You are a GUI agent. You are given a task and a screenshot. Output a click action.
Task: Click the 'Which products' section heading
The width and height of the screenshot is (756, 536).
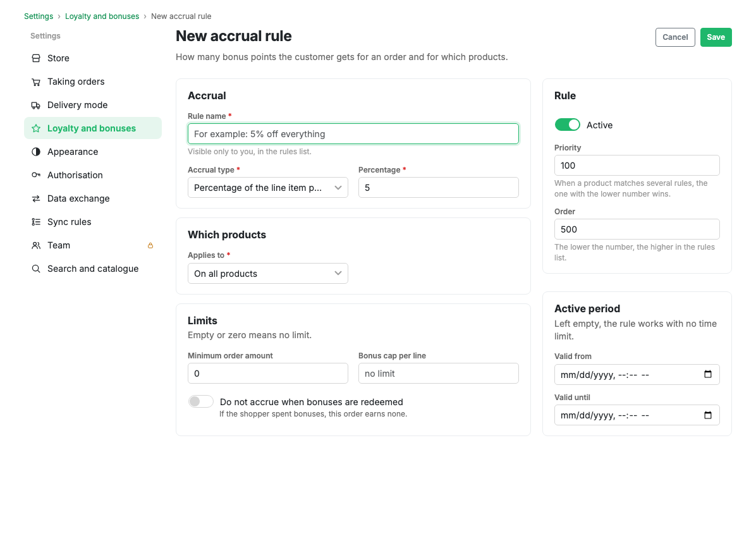click(227, 234)
